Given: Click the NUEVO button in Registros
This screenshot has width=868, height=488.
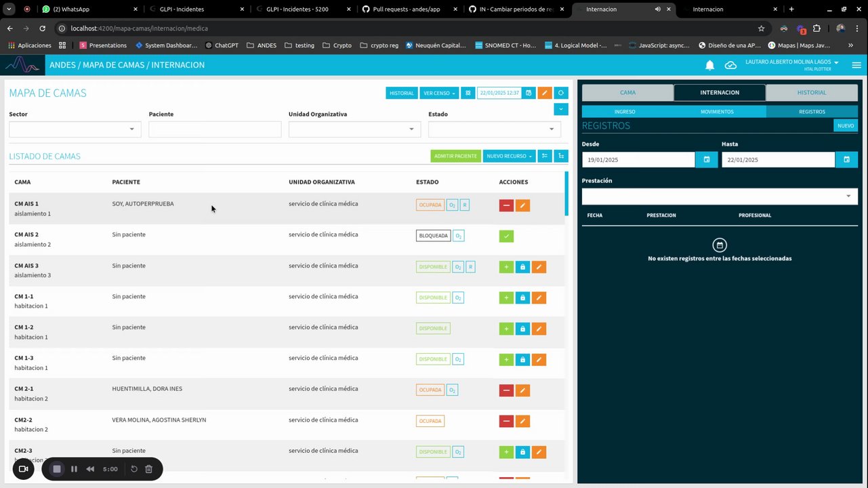Looking at the screenshot, I should pos(846,125).
